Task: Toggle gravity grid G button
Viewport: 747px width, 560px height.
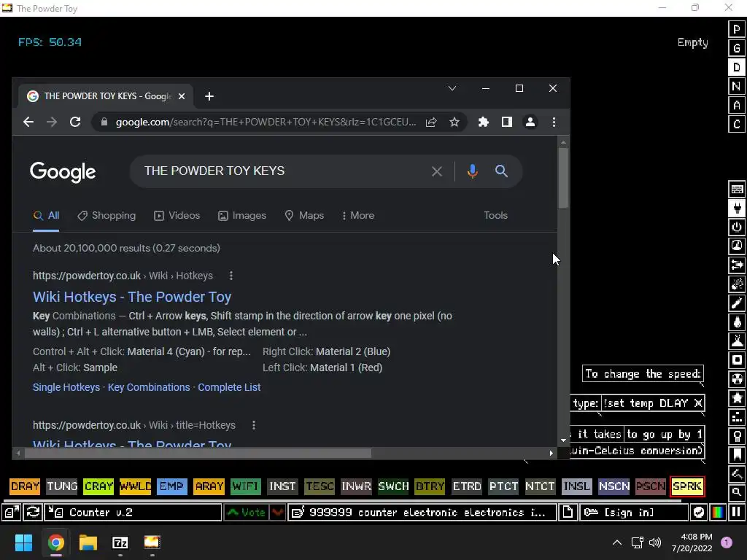Action: click(737, 48)
